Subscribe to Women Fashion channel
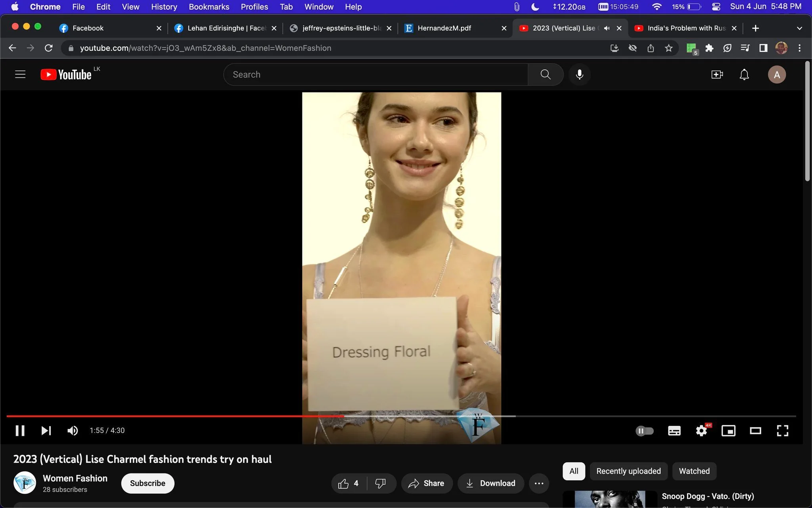The image size is (812, 508). pos(147,483)
